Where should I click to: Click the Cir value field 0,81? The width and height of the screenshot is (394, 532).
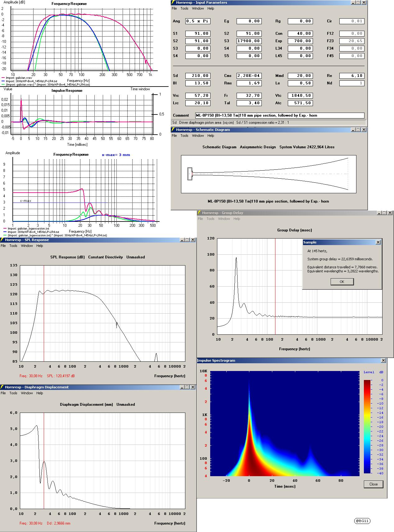(x=352, y=21)
